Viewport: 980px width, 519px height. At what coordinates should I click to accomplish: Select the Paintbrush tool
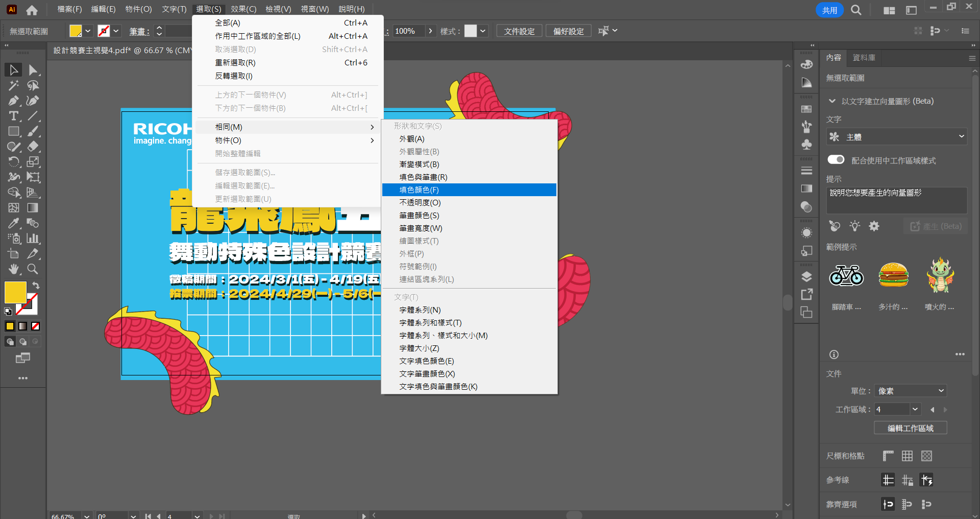(x=33, y=131)
